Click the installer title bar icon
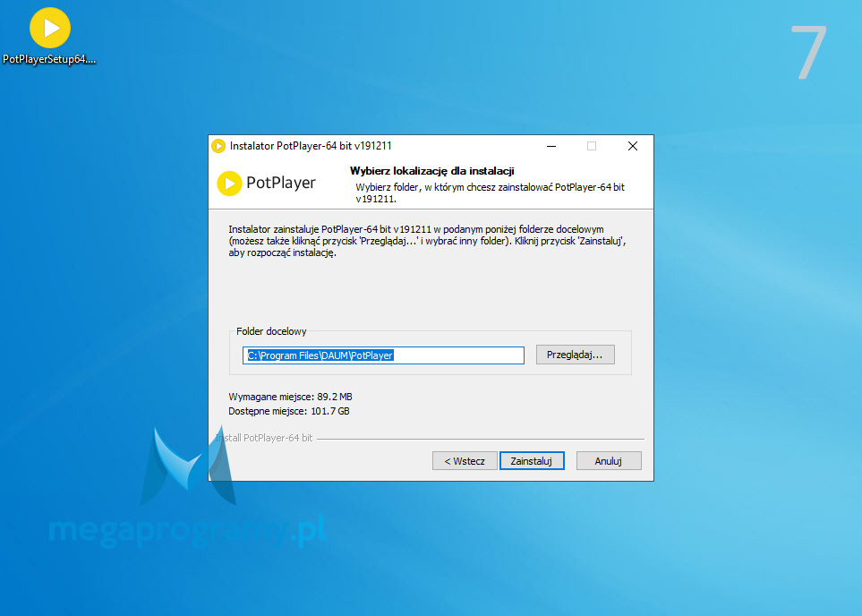 click(x=218, y=146)
